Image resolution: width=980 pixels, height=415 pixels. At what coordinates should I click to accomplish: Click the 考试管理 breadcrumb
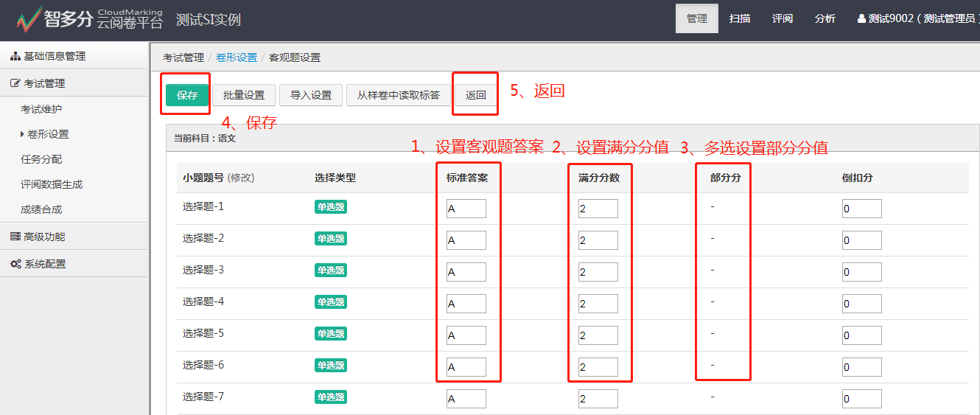tap(183, 57)
